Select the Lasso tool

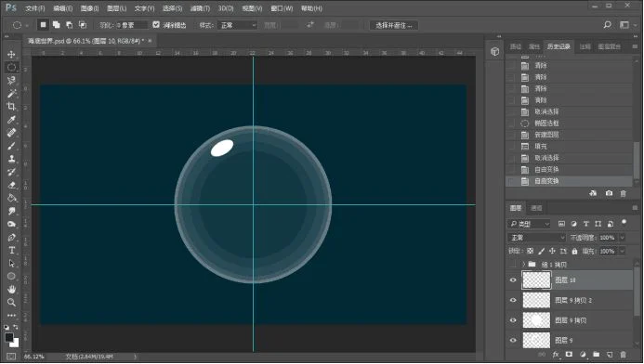pos(11,81)
